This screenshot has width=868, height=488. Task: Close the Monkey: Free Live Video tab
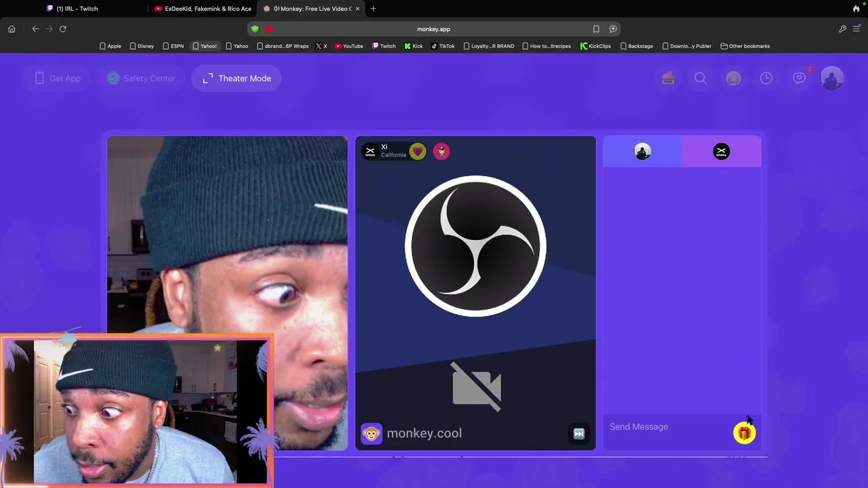357,9
